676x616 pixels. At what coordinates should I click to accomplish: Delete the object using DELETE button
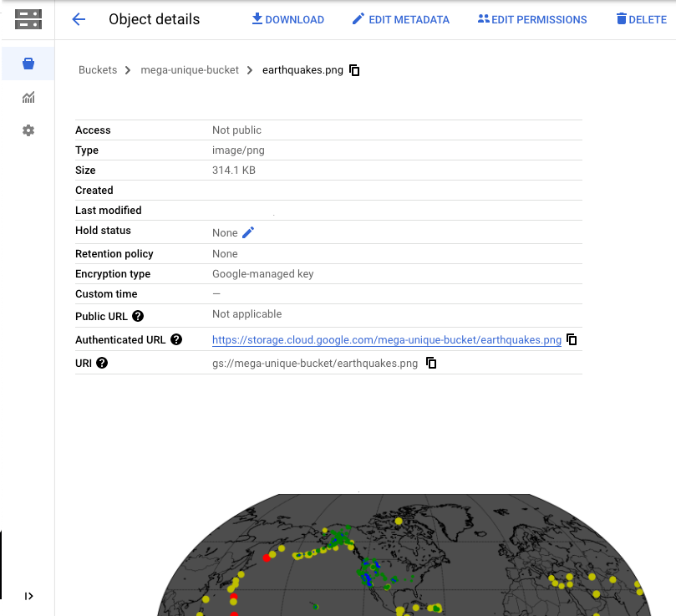coord(641,19)
